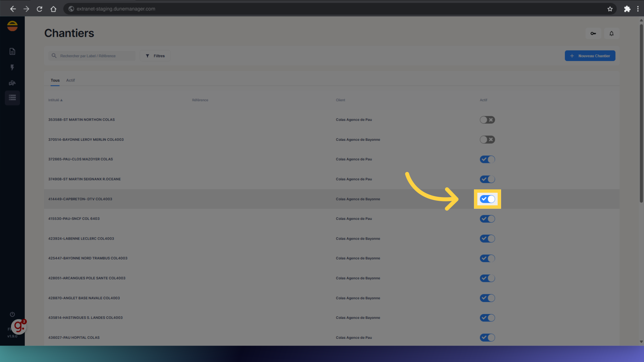The image size is (644, 362).
Task: Click the Nouveau Chantier button
Action: point(590,56)
